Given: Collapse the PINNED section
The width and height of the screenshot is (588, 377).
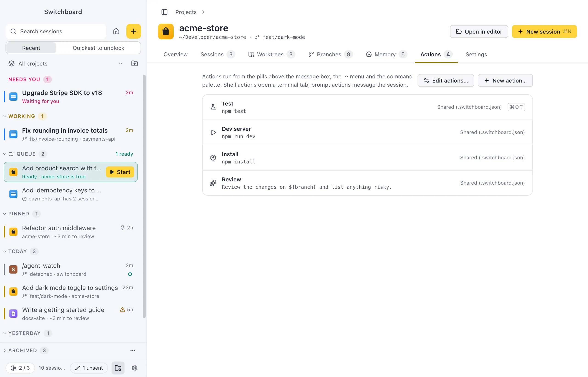Looking at the screenshot, I should pyautogui.click(x=4, y=214).
